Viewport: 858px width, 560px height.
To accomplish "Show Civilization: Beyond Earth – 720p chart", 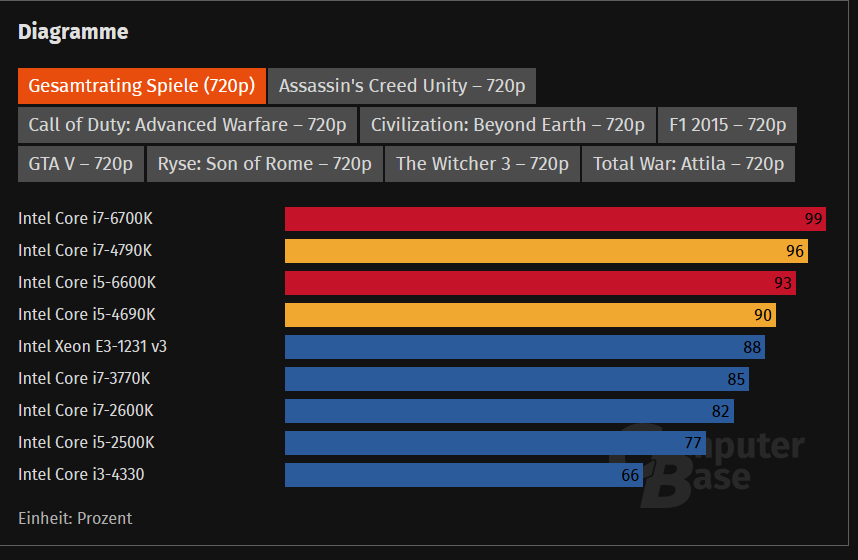I will coord(507,125).
